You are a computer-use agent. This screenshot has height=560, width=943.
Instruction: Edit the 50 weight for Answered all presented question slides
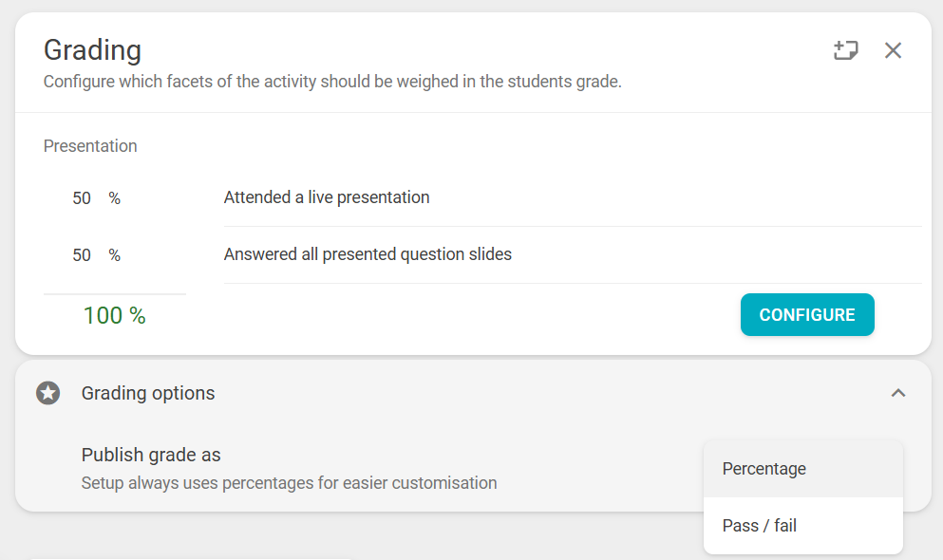82,255
